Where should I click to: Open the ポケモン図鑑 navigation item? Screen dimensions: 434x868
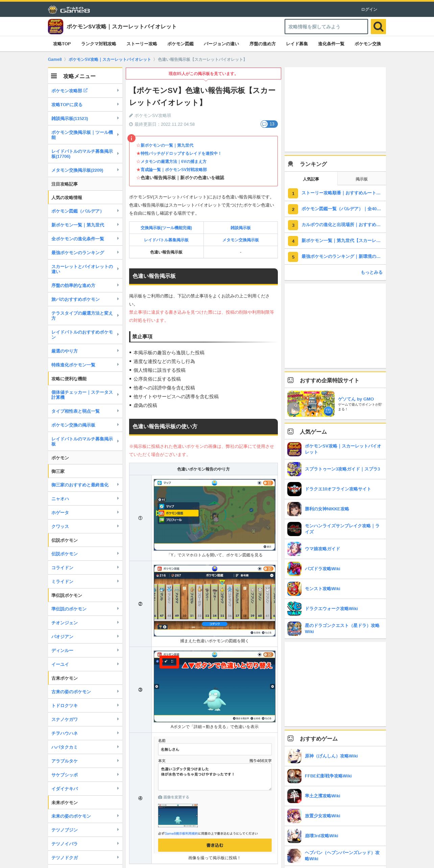pyautogui.click(x=180, y=44)
